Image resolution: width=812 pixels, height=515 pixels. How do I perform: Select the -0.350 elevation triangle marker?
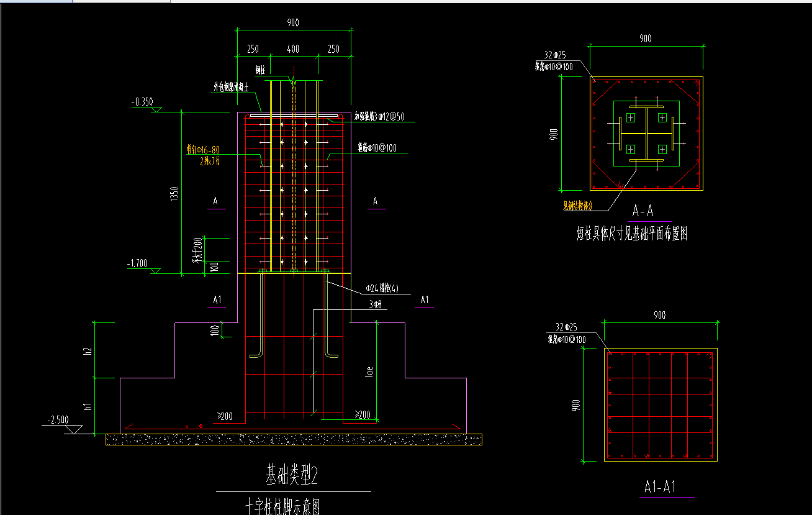coord(157,110)
